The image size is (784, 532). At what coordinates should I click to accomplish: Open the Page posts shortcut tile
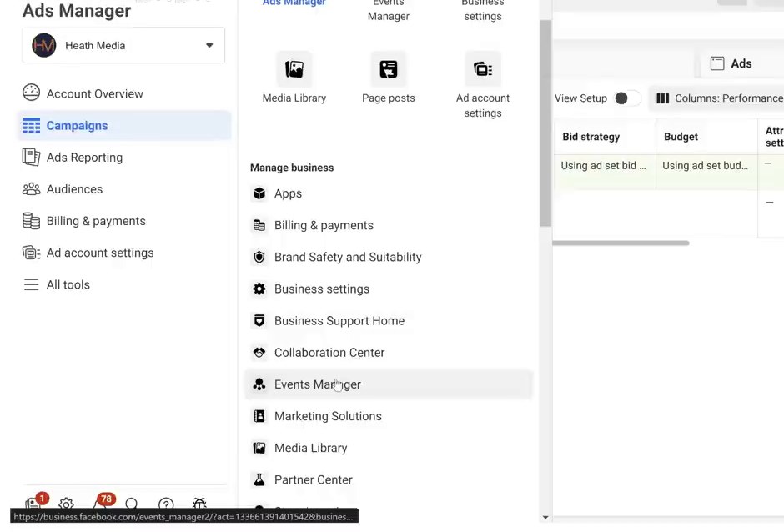(x=389, y=78)
